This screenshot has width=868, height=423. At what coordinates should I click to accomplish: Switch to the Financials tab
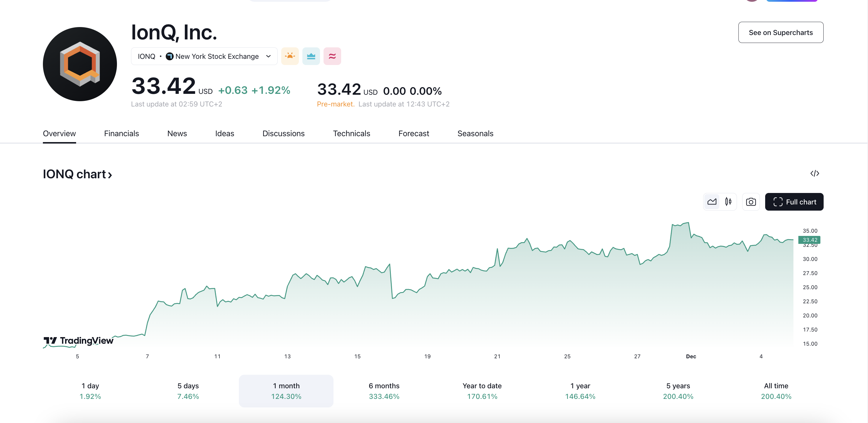point(121,133)
